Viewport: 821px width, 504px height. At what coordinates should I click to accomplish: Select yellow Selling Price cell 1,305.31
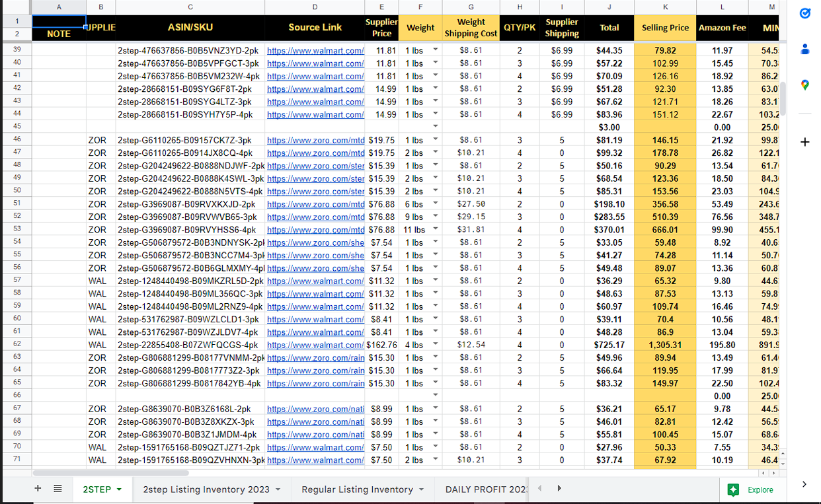[x=665, y=345]
